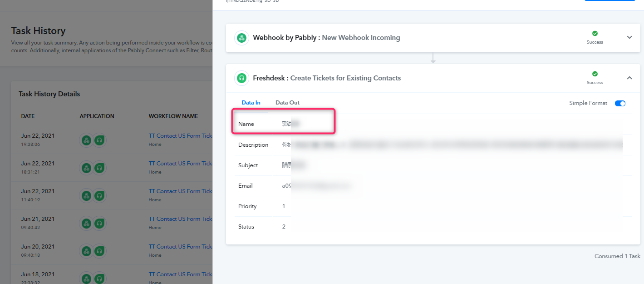Click webhook icon in Jun 22 18:31:21 row
Viewport: 644px width, 284px height.
click(86, 168)
